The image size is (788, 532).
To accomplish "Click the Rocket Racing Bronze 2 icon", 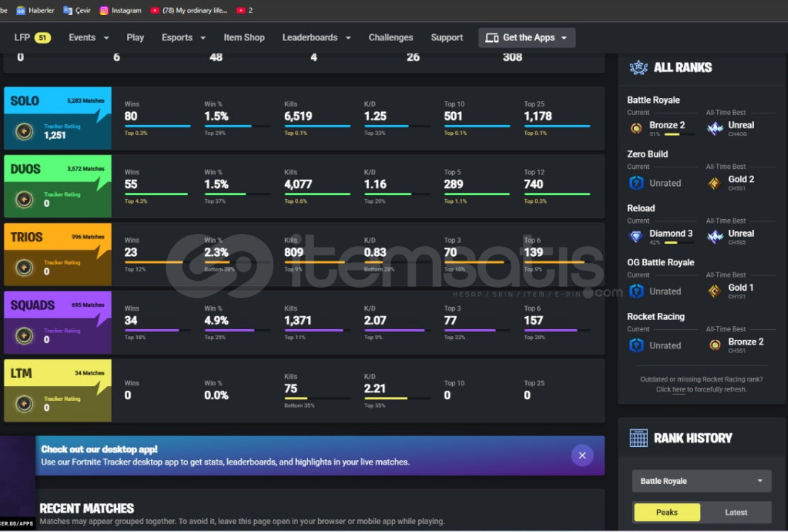I will pyautogui.click(x=715, y=345).
